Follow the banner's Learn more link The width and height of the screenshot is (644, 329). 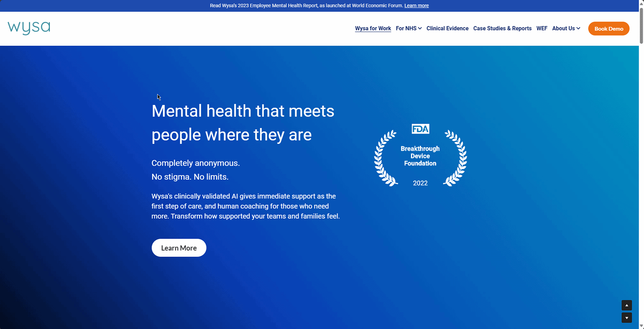click(416, 5)
